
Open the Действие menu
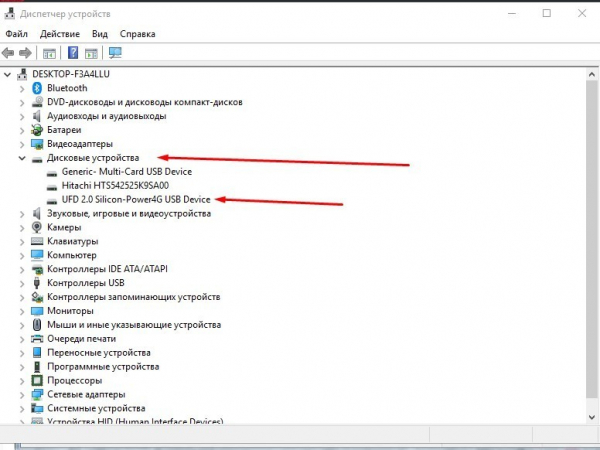coord(60,34)
